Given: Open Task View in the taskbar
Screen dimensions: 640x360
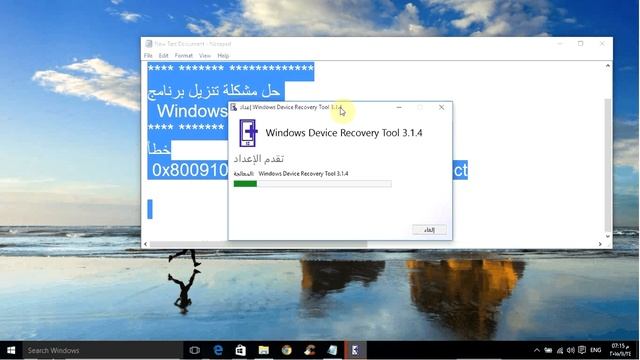Looking at the screenshot, I should 195,350.
